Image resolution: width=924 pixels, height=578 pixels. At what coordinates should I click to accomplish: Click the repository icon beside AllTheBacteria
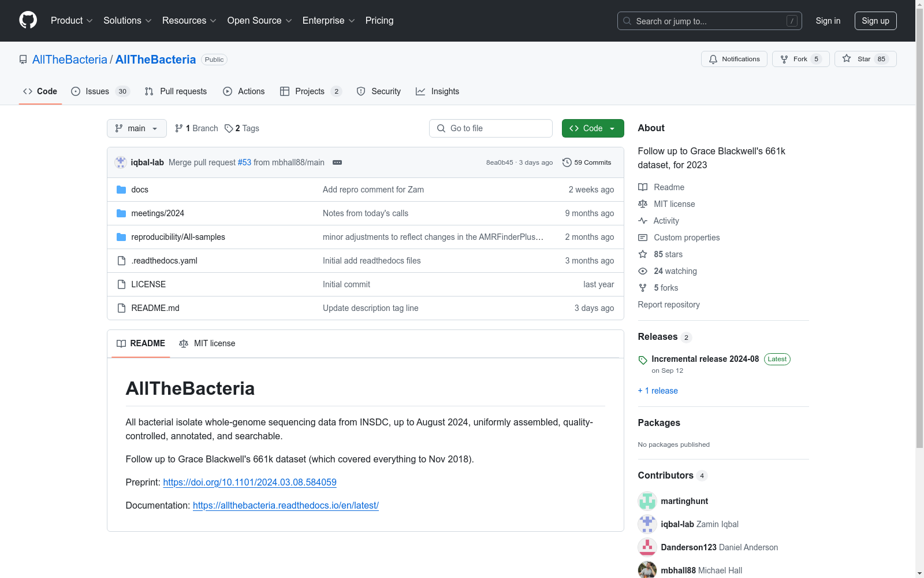(x=23, y=60)
